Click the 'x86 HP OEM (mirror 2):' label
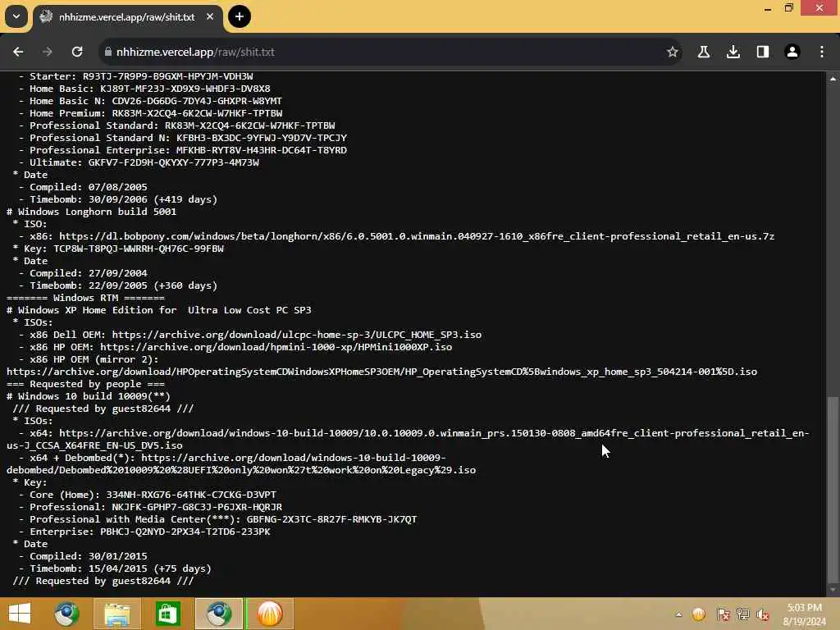This screenshot has height=630, width=840. [x=89, y=359]
